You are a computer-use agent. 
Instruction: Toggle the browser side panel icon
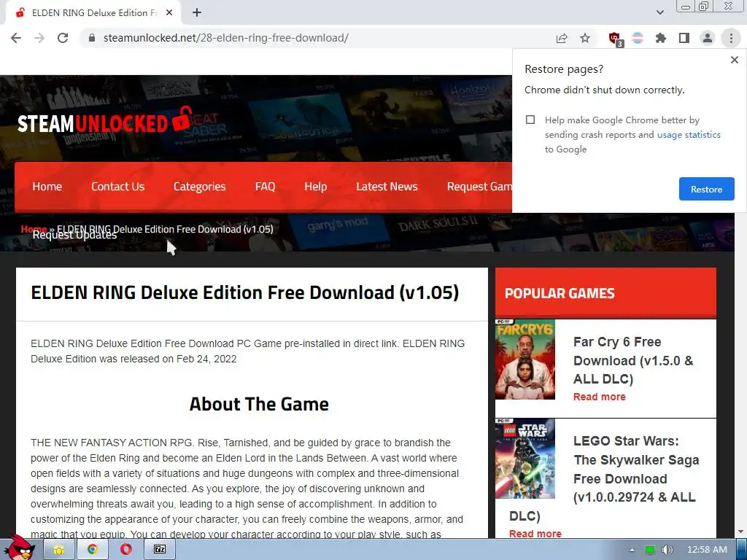(x=684, y=38)
